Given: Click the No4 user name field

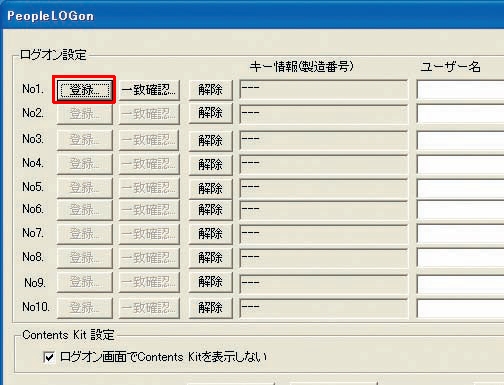Looking at the screenshot, I should click(x=460, y=164).
